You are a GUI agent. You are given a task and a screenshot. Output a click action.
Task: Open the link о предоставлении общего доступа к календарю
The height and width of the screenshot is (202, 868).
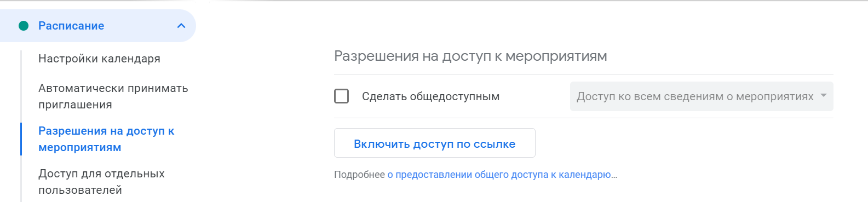click(502, 175)
